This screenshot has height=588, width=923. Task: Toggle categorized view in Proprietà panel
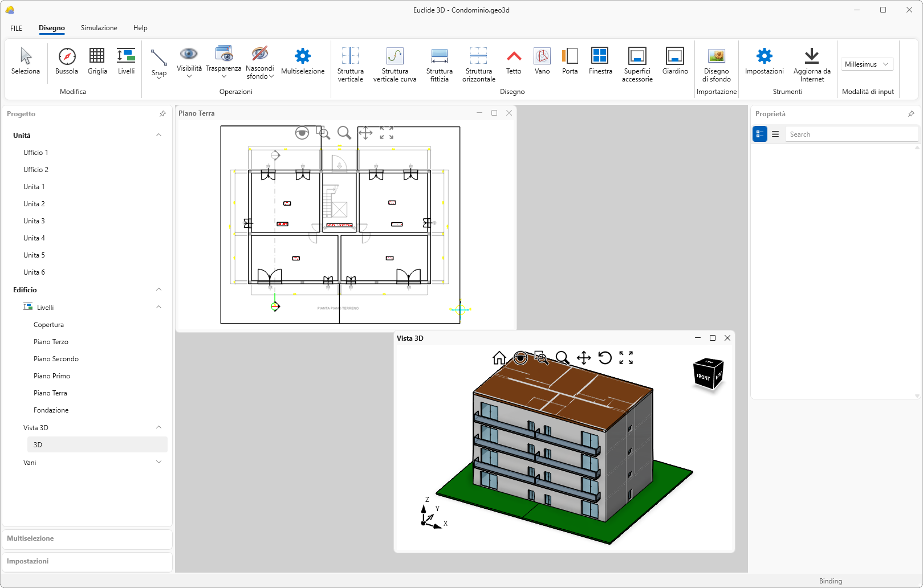[760, 134]
